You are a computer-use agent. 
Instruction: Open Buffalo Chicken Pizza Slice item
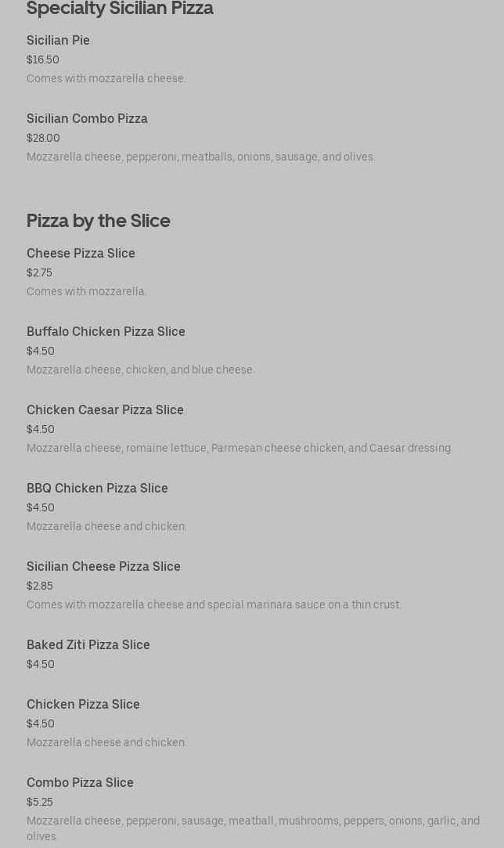[106, 332]
